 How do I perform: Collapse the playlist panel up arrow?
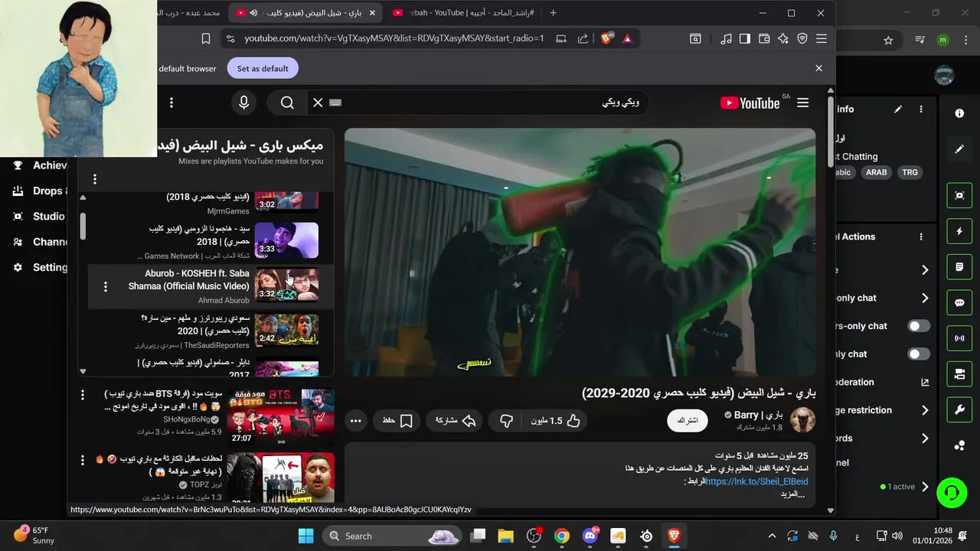(x=83, y=197)
